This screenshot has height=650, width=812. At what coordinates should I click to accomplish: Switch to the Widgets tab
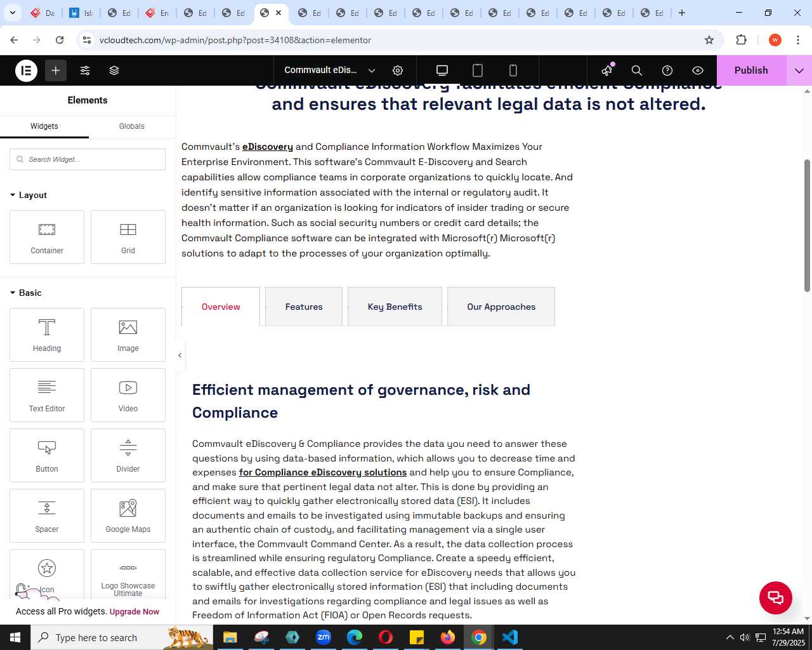pyautogui.click(x=44, y=126)
